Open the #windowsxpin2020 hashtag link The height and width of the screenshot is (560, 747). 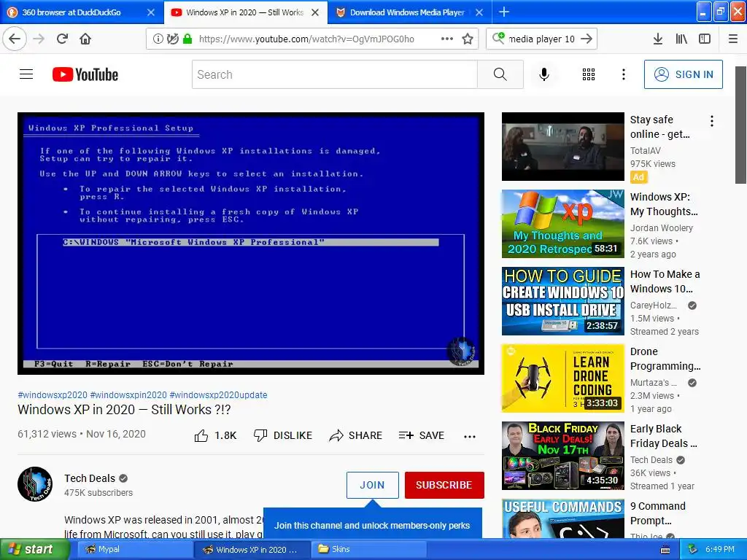point(128,394)
